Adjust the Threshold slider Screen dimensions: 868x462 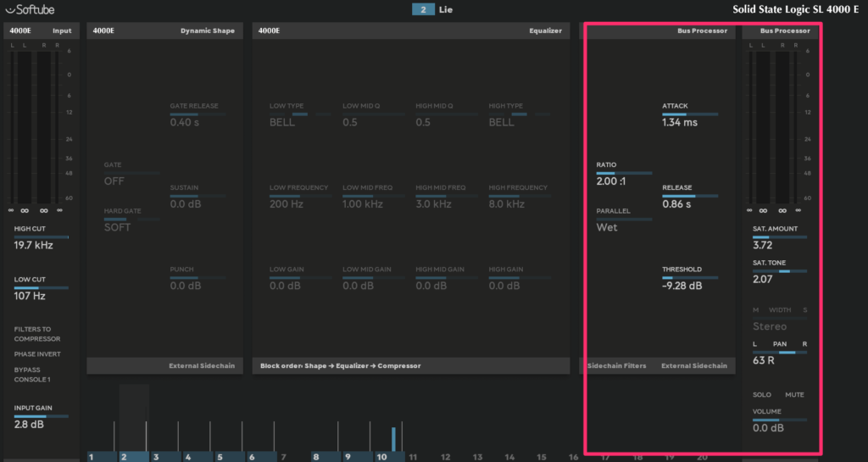pos(690,278)
